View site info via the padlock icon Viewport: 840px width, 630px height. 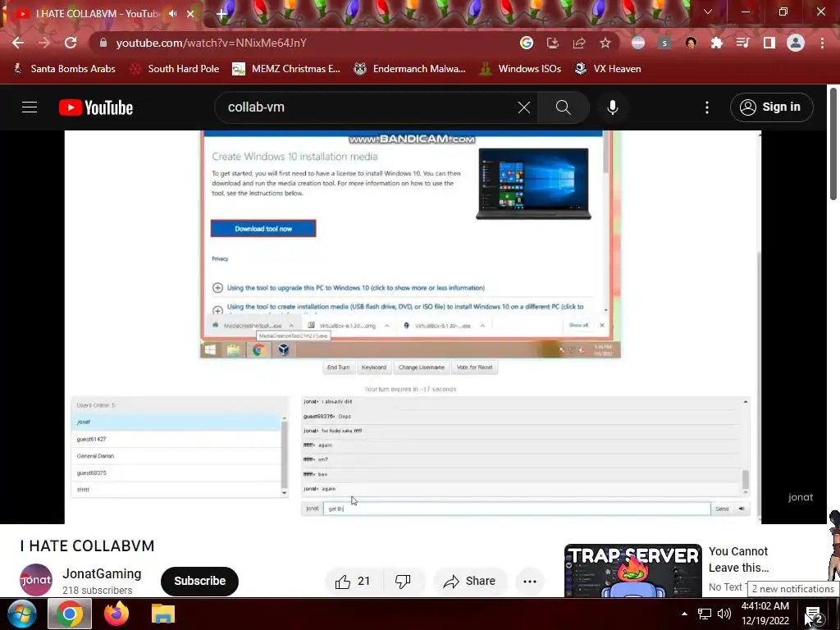(x=103, y=43)
